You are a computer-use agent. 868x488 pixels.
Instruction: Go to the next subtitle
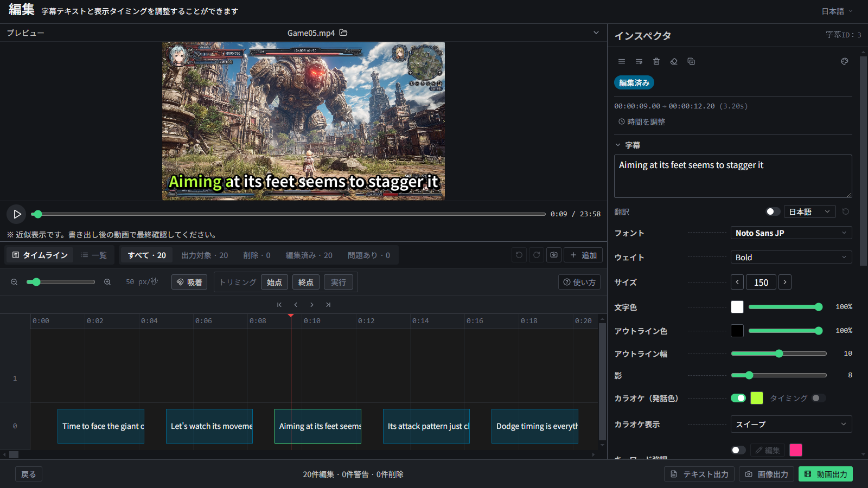(x=312, y=305)
